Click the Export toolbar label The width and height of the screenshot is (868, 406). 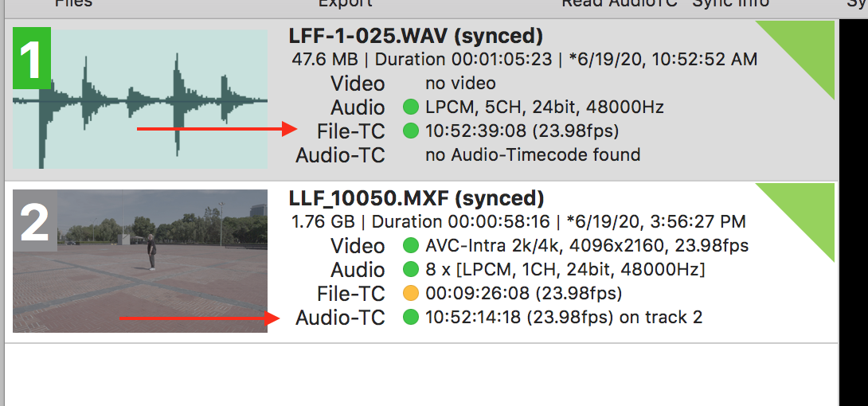coord(345,3)
